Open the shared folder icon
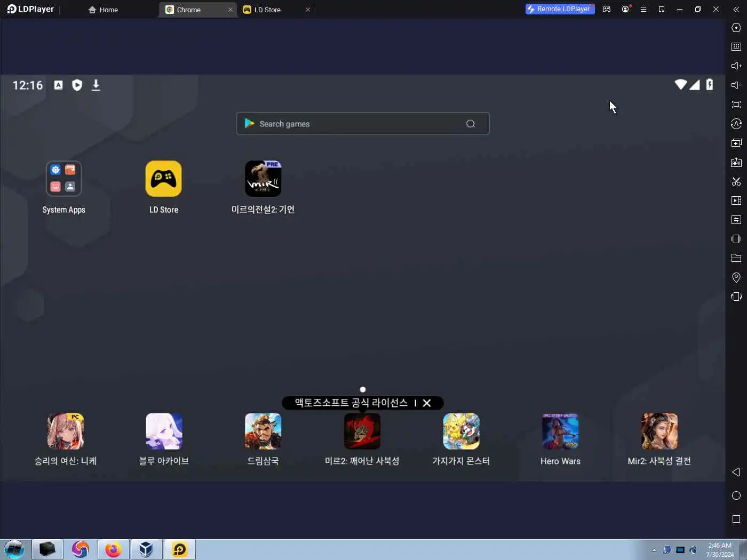747x560 pixels. [736, 258]
